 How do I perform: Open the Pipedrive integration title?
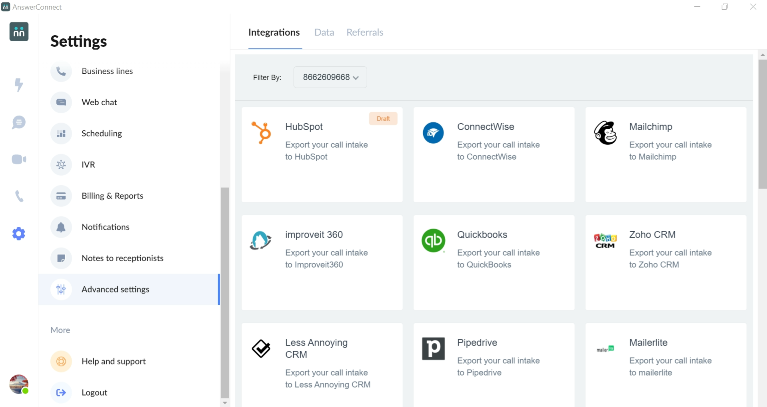pos(477,343)
